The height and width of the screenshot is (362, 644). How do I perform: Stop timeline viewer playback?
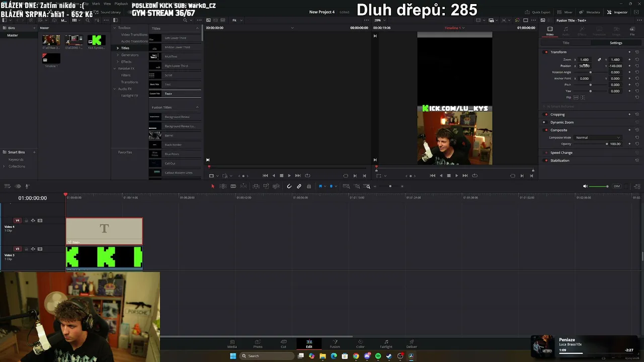448,175
